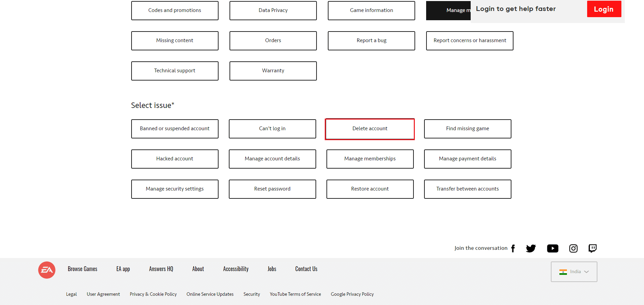Image resolution: width=644 pixels, height=305 pixels.
Task: Select Manage payment details issue
Action: click(x=467, y=159)
